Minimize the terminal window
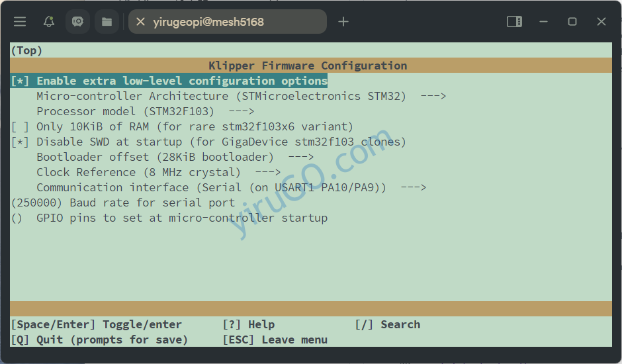The height and width of the screenshot is (364, 622). point(543,22)
